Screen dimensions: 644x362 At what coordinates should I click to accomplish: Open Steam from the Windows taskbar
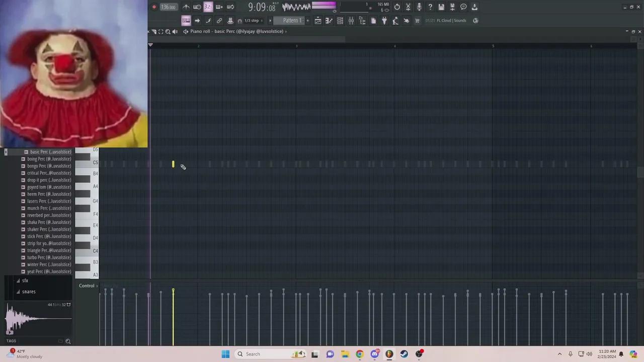click(404, 354)
